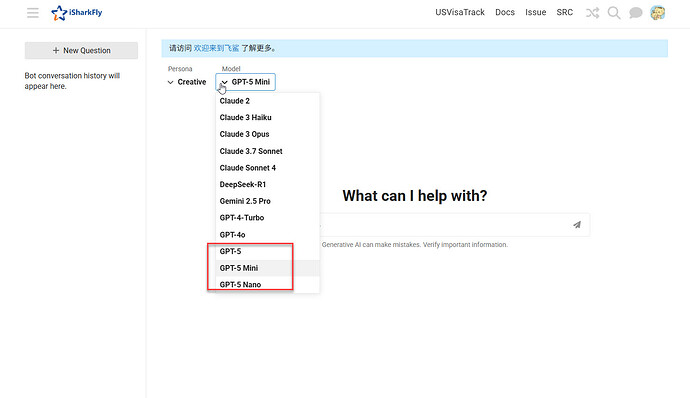Collapse the GPT-5 Mini model dropdown
The width and height of the screenshot is (690, 398).
coord(246,82)
